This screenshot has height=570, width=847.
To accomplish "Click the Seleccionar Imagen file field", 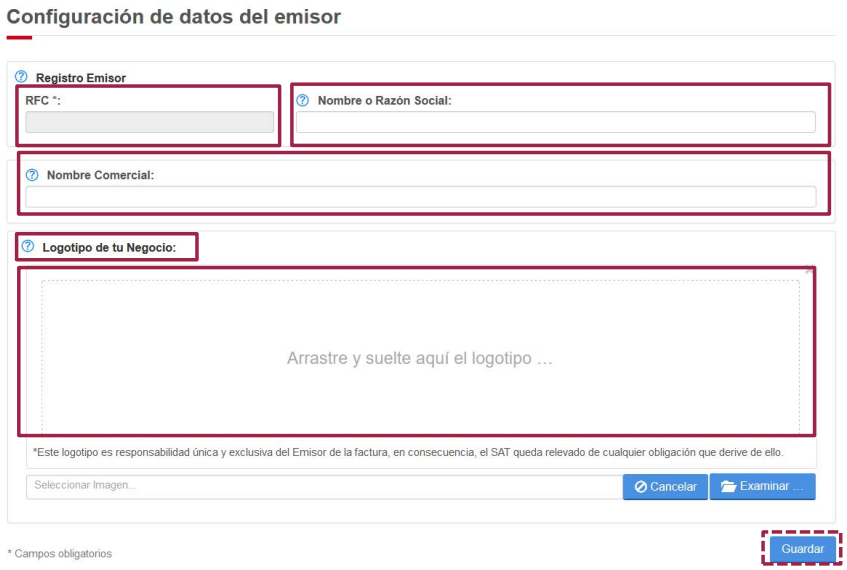I will [324, 486].
